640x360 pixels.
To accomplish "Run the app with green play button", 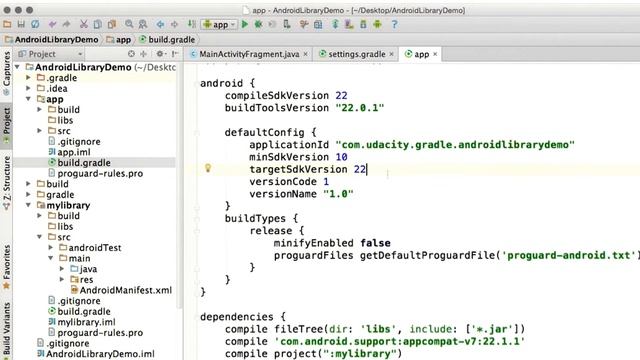I will (245, 24).
